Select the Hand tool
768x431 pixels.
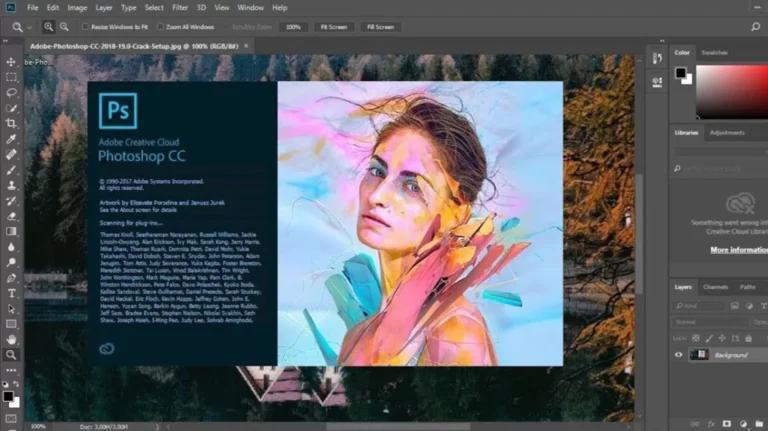tap(12, 339)
